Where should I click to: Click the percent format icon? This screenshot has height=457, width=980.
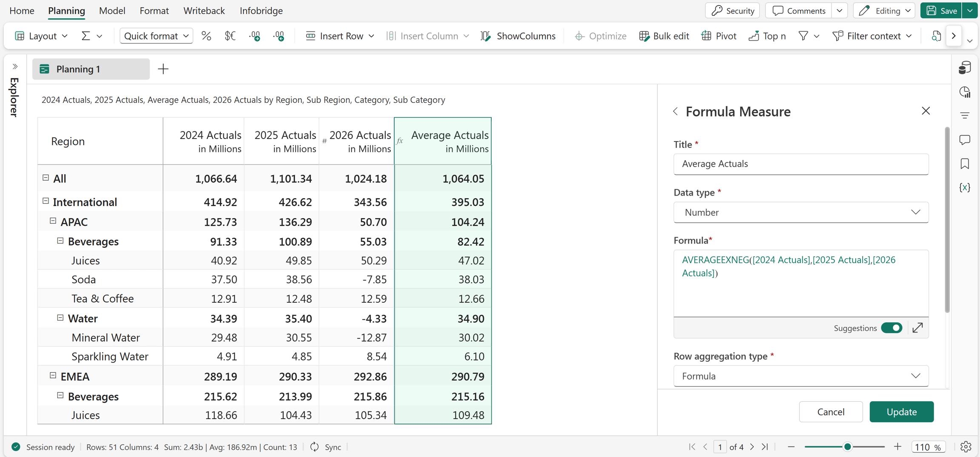coord(206,36)
